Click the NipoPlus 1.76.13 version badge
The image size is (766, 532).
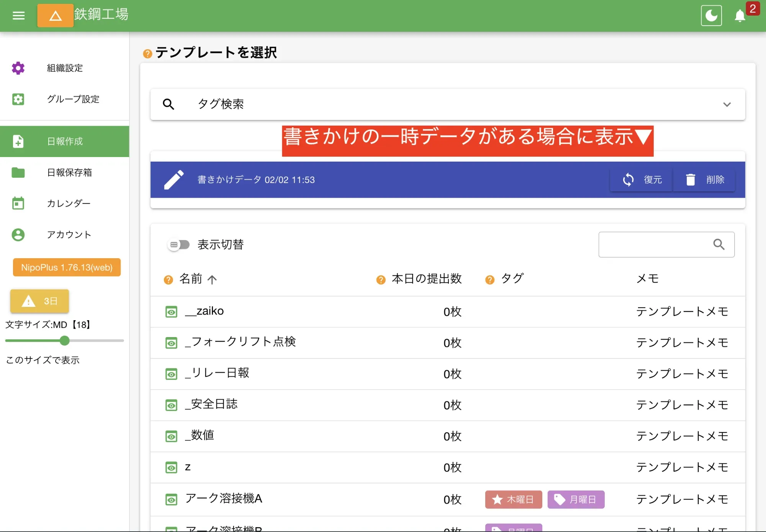[66, 267]
